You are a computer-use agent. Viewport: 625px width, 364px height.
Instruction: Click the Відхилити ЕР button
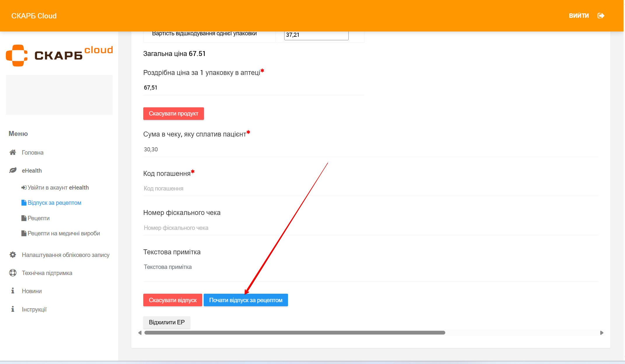point(167,322)
